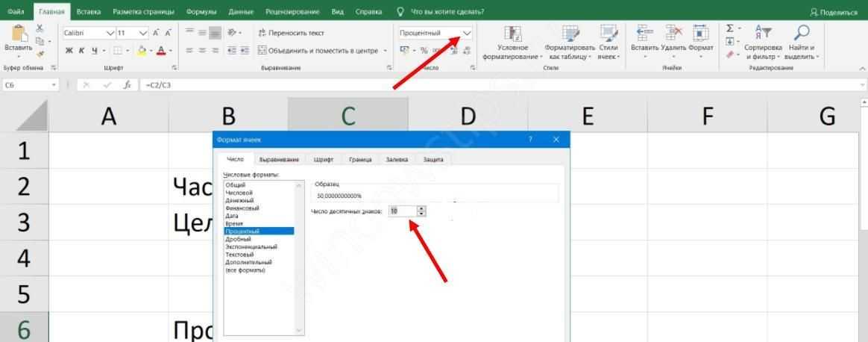
Task: Click the Поделиться share button
Action: coord(833,12)
